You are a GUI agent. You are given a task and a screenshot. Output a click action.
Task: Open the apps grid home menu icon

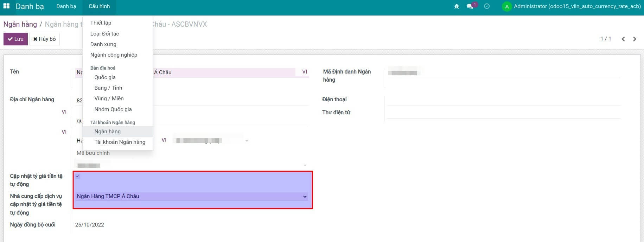click(6, 6)
